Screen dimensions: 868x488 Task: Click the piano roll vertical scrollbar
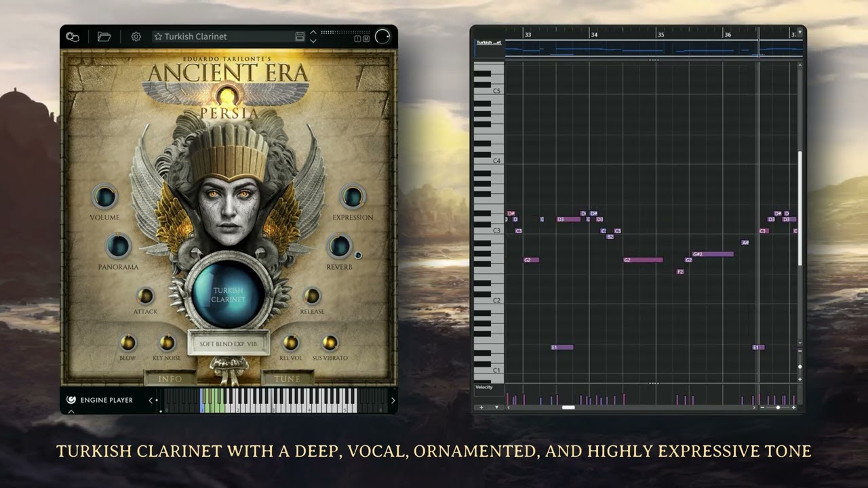800,207
